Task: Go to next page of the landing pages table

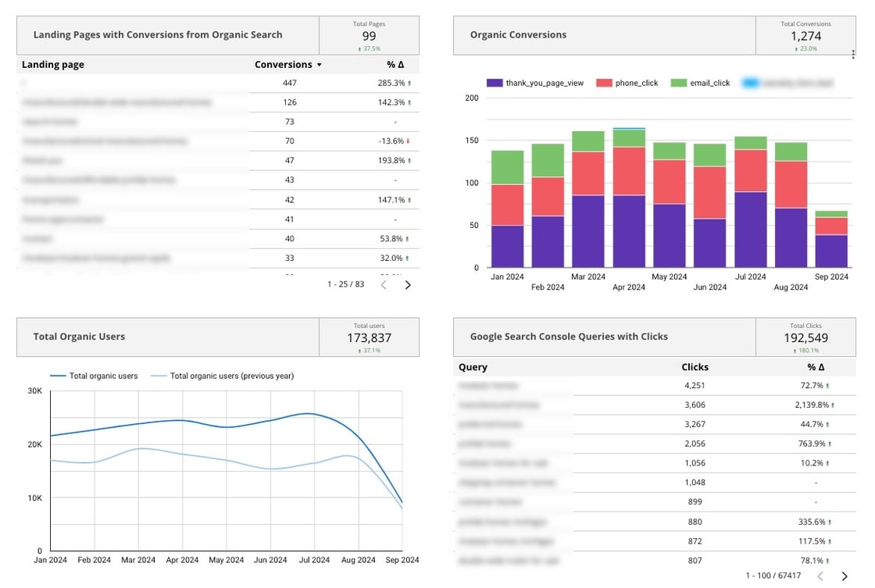Action: (x=408, y=284)
